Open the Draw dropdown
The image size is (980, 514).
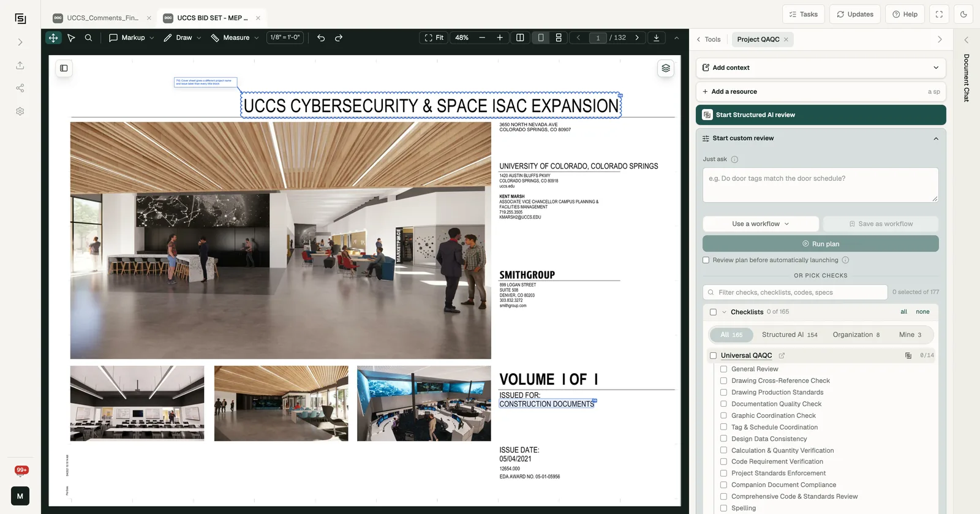182,38
